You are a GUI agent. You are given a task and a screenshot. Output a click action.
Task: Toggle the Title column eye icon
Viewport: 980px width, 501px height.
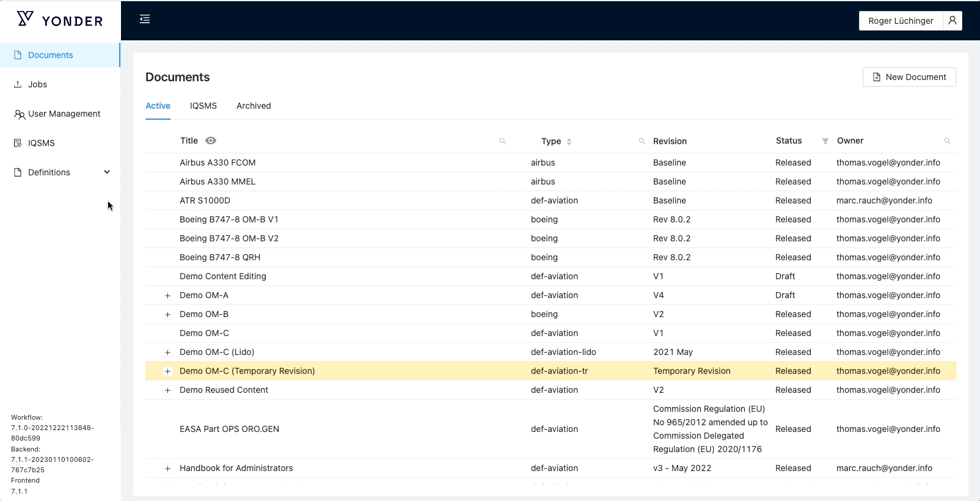click(211, 141)
